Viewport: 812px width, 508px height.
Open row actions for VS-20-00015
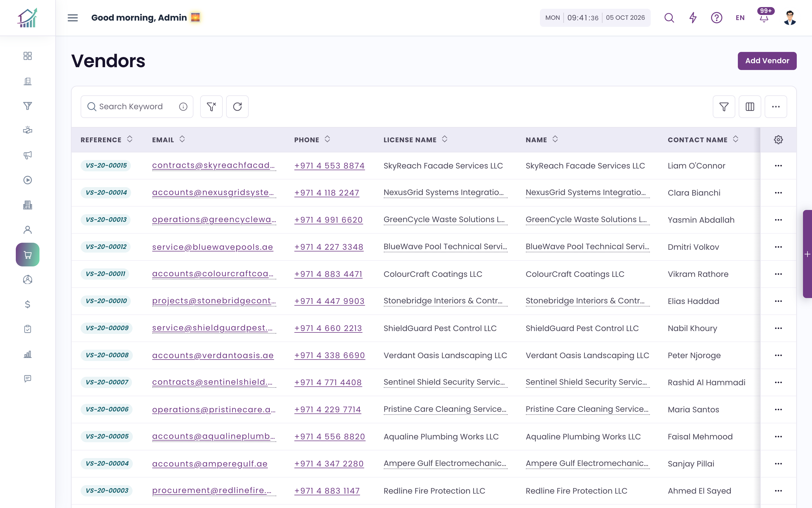778,166
